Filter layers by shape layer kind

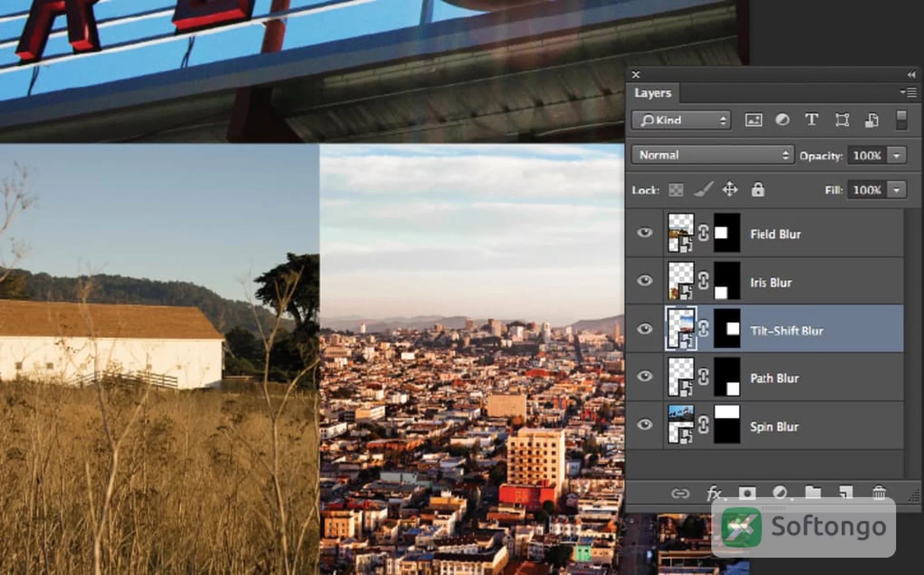coord(842,120)
